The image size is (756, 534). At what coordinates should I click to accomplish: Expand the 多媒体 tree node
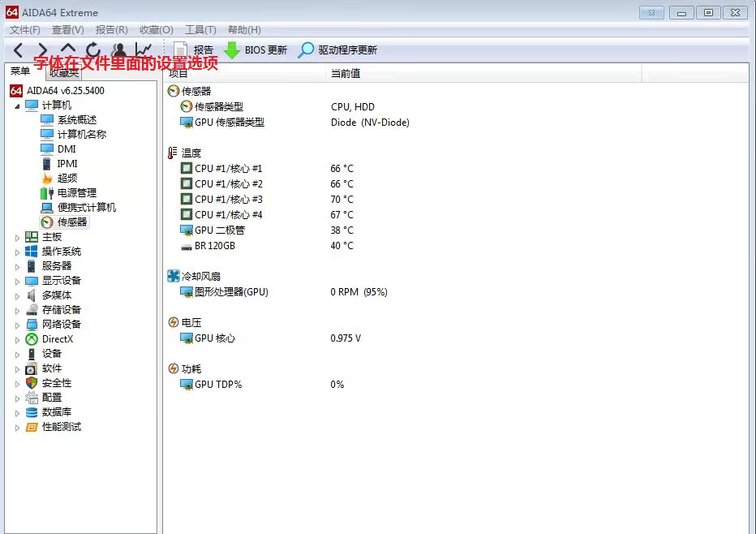pos(17,296)
